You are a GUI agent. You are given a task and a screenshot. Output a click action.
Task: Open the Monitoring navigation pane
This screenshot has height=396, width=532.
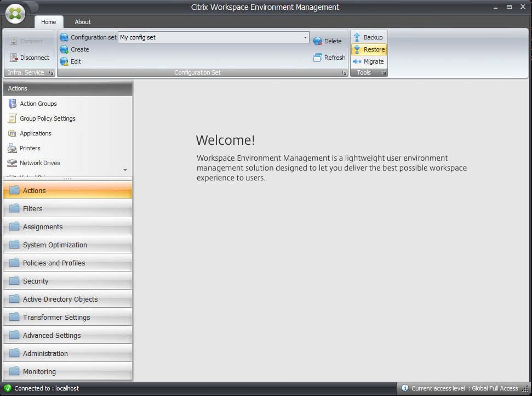[39, 371]
